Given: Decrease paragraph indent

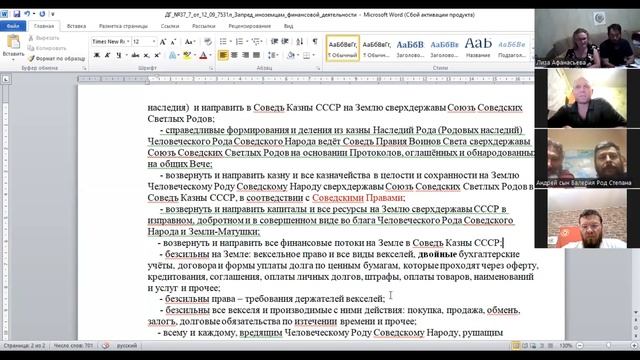Looking at the screenshot, I should click(x=274, y=42).
